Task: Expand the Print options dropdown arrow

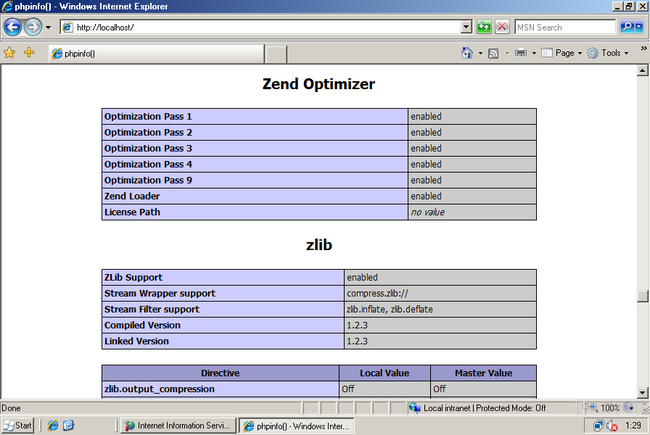Action: pyautogui.click(x=534, y=53)
